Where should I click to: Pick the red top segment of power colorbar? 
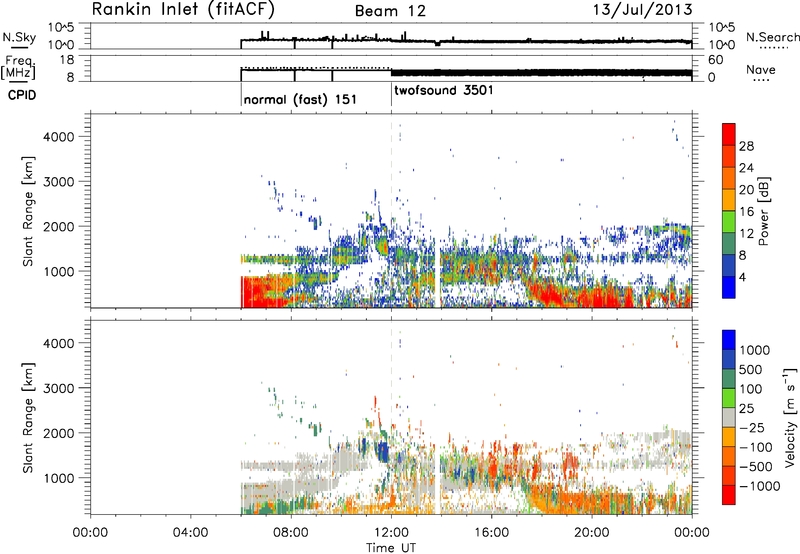(729, 134)
